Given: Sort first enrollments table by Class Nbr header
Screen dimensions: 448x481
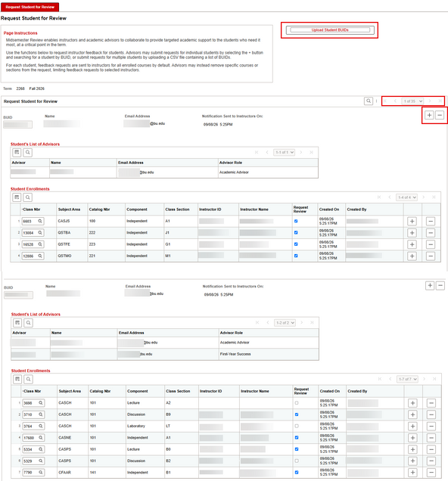Looking at the screenshot, I should (32, 209).
